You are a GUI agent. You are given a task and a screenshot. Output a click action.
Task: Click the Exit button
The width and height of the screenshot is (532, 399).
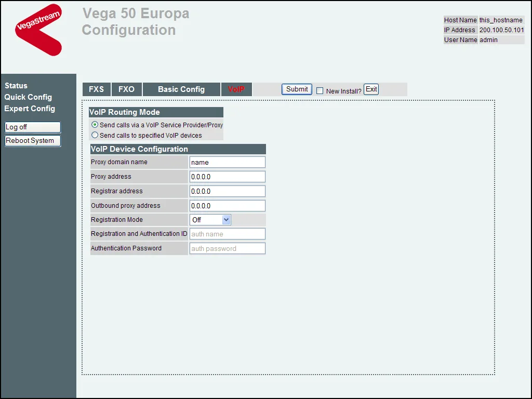[371, 89]
